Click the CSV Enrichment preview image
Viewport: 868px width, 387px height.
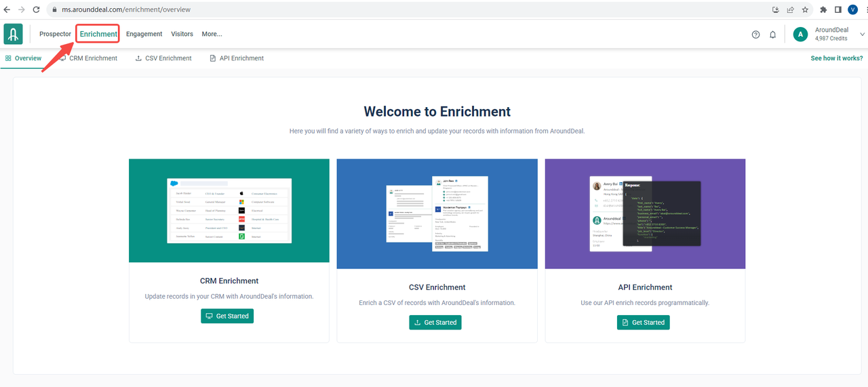pyautogui.click(x=437, y=214)
